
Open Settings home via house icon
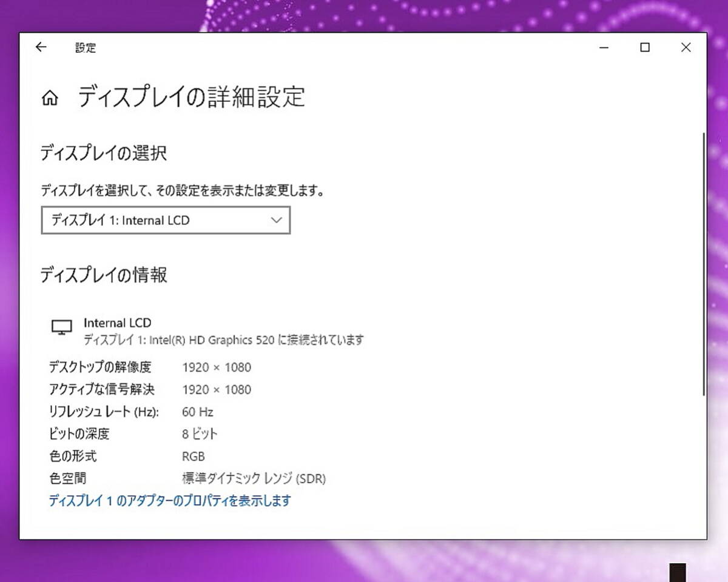pyautogui.click(x=50, y=98)
